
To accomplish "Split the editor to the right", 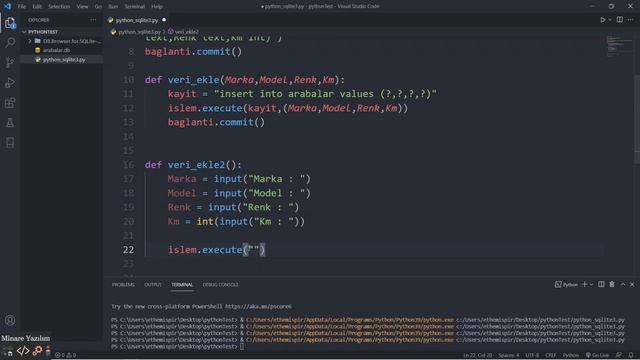I will pyautogui.click(x=620, y=20).
